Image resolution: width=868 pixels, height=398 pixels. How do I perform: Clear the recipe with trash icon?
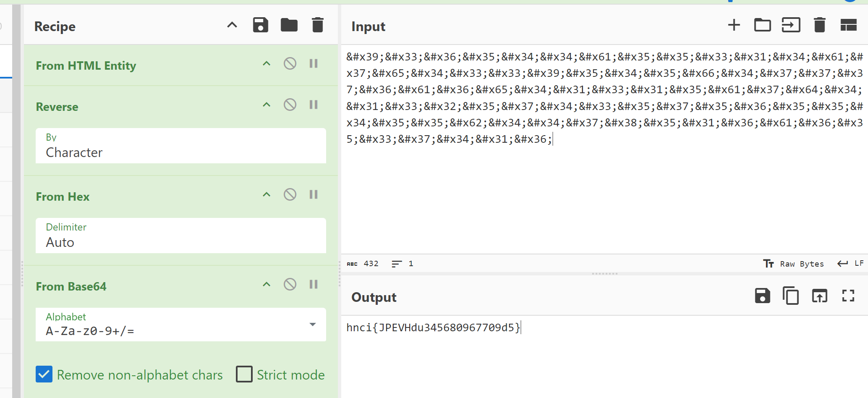(318, 25)
